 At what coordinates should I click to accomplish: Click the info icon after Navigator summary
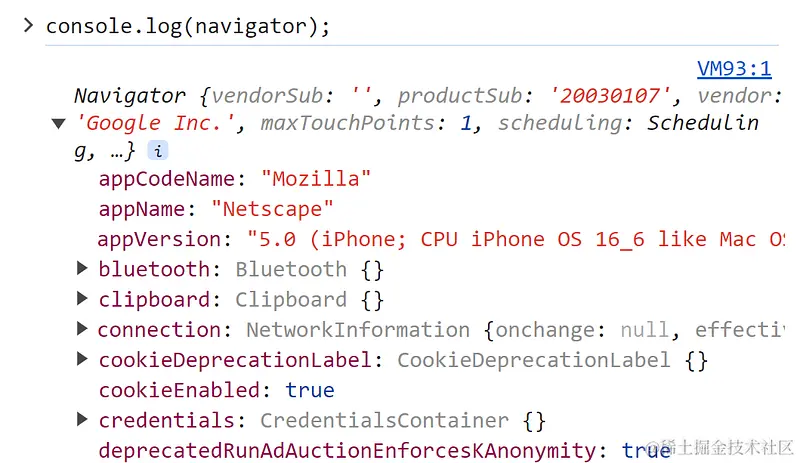[x=158, y=151]
